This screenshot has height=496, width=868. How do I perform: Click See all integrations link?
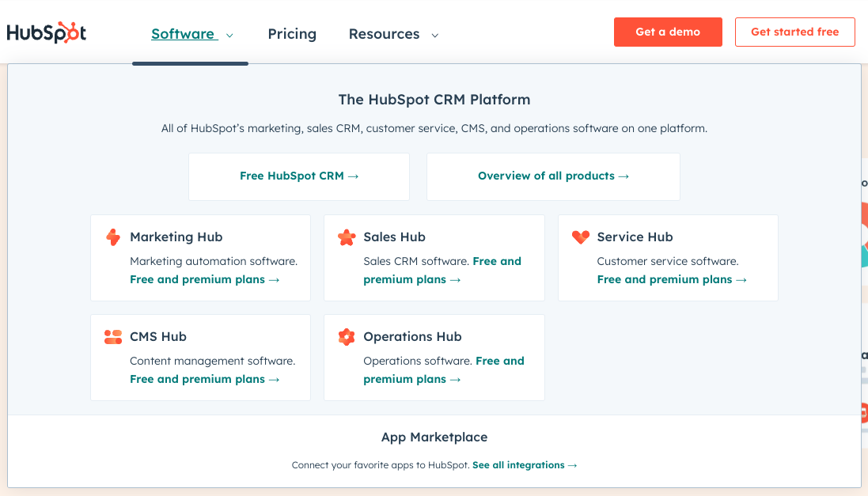click(x=525, y=465)
